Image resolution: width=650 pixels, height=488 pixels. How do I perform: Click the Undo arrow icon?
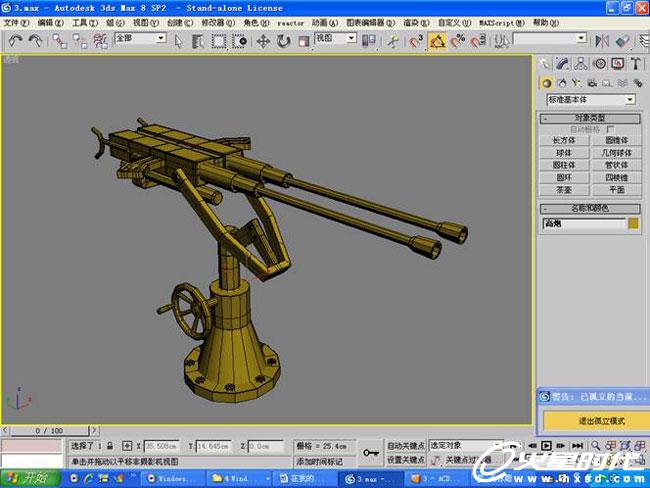(15, 41)
